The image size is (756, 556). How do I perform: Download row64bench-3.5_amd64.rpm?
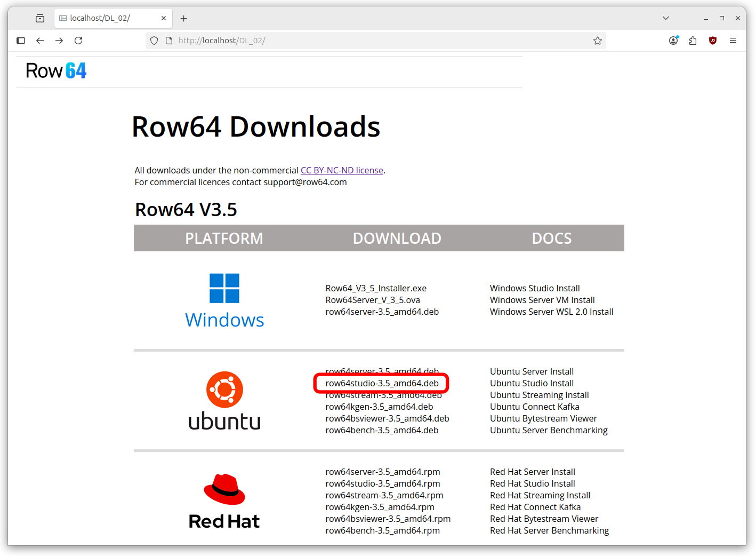383,530
